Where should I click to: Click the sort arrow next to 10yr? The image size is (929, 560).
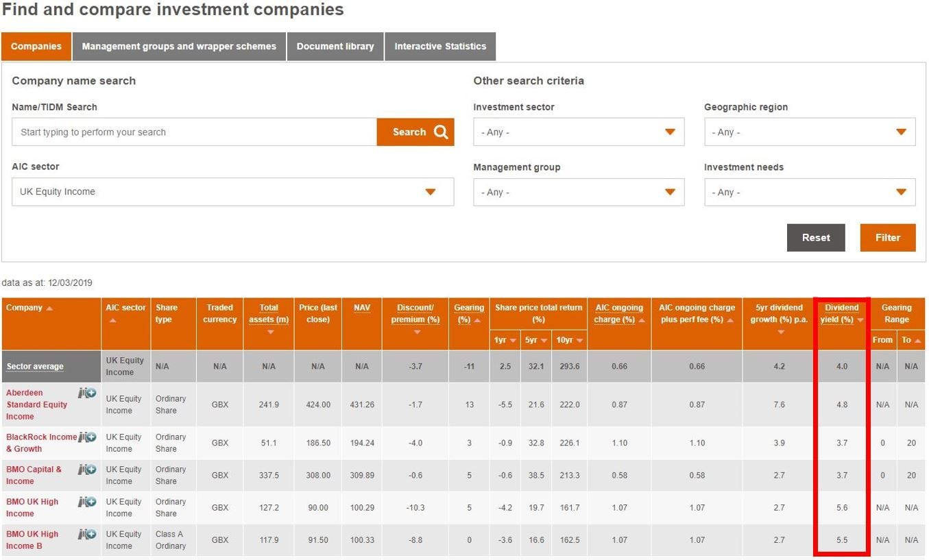tap(579, 340)
